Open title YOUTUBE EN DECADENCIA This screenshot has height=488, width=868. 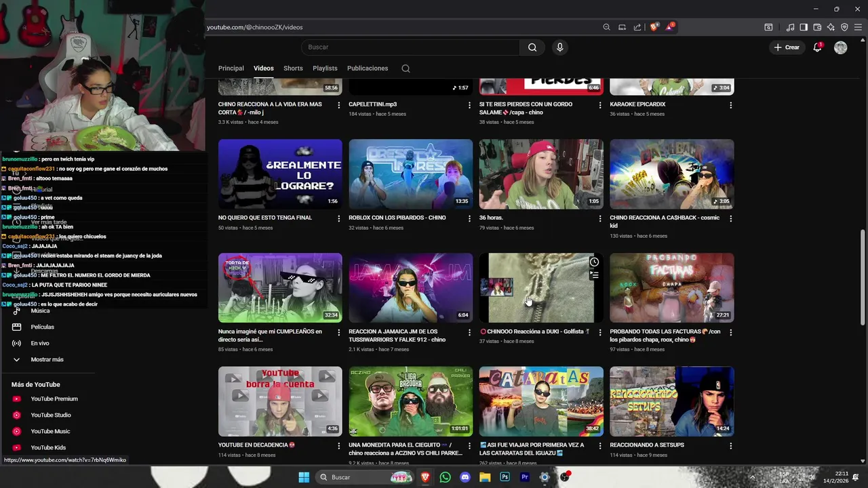tap(256, 445)
